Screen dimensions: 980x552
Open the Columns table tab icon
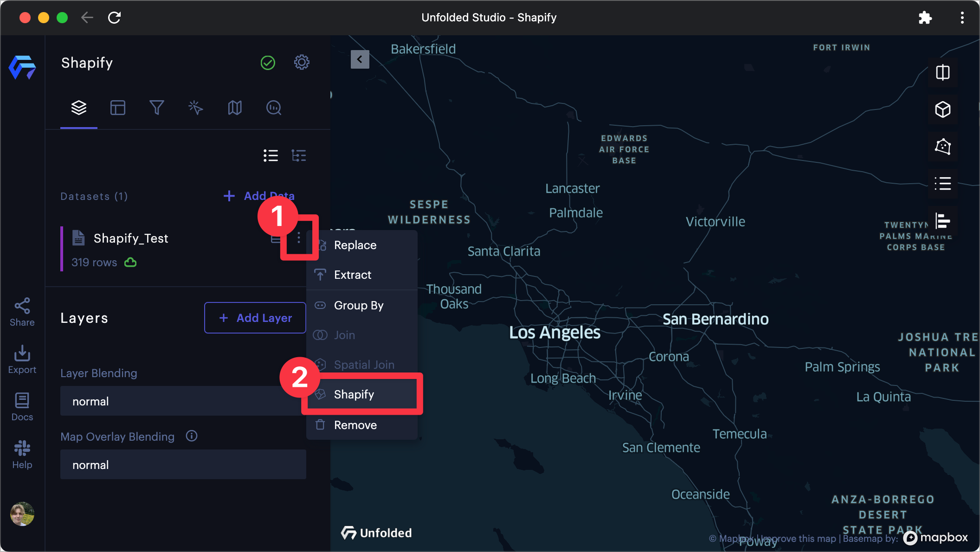[118, 108]
